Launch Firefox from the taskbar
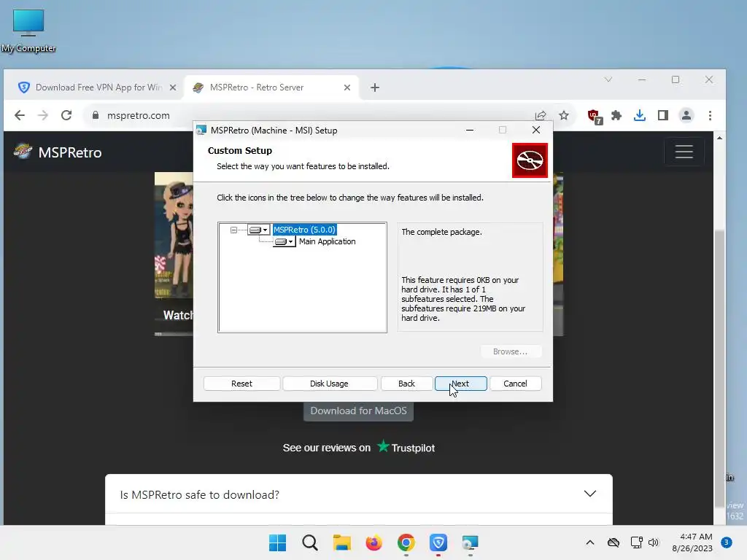 point(374,542)
